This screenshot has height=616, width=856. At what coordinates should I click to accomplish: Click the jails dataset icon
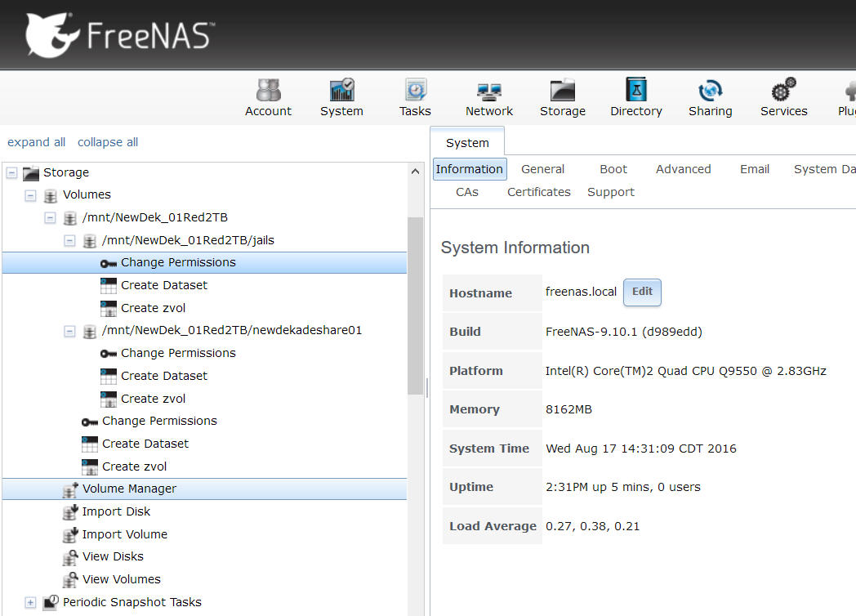pyautogui.click(x=90, y=241)
